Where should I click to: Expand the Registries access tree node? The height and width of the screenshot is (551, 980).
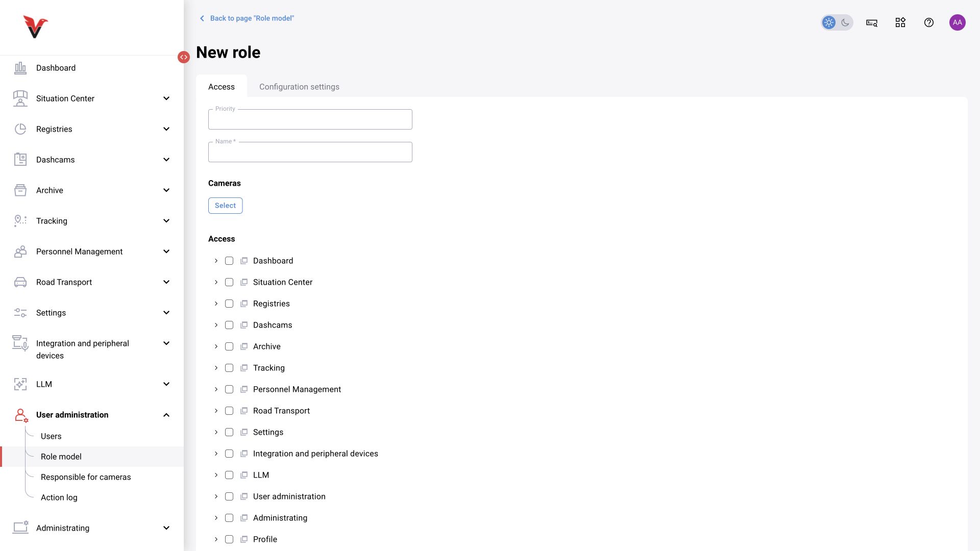click(x=216, y=304)
